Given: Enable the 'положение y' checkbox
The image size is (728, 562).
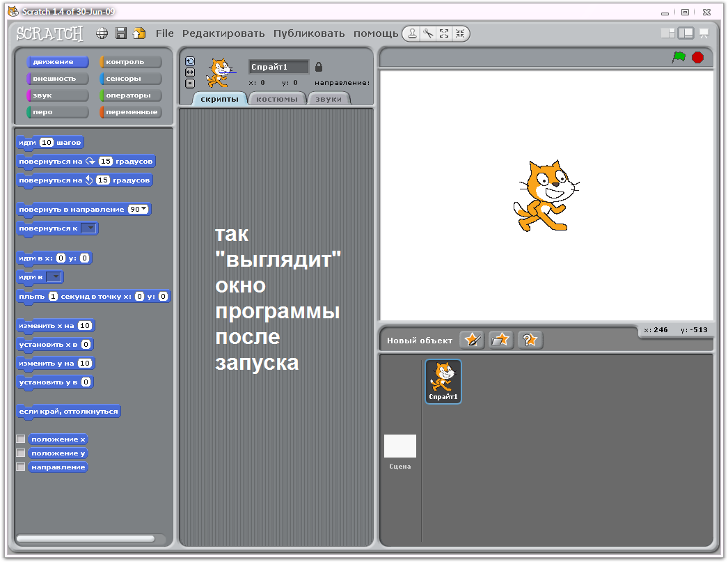Looking at the screenshot, I should click(20, 453).
